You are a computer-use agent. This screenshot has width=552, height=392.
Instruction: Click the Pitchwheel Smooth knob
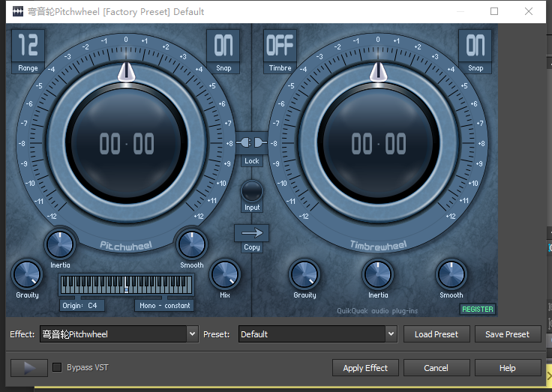tap(191, 244)
